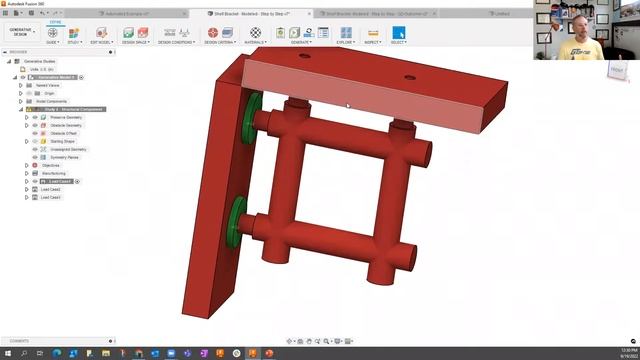This screenshot has height=360, width=640.
Task: Click the Structural Constraints icon
Action: point(169,32)
